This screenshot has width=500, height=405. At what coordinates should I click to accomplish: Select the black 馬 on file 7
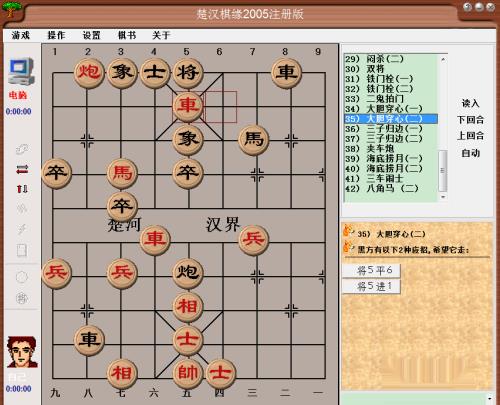pos(254,140)
